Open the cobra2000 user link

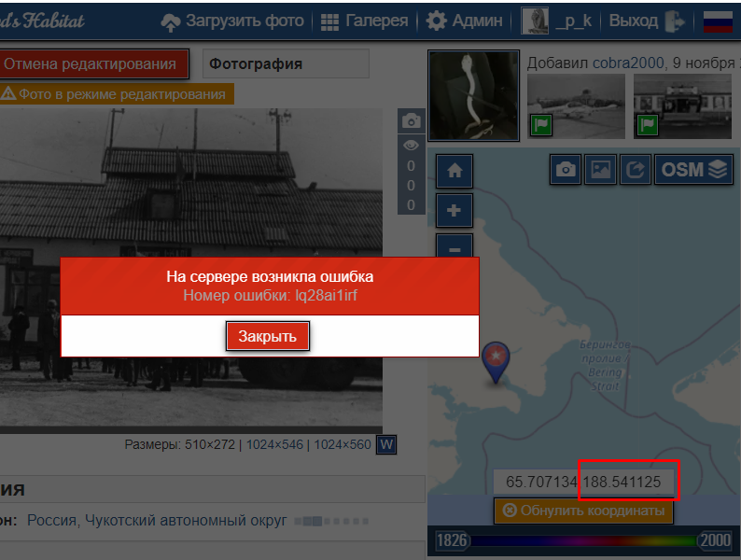pyautogui.click(x=628, y=63)
